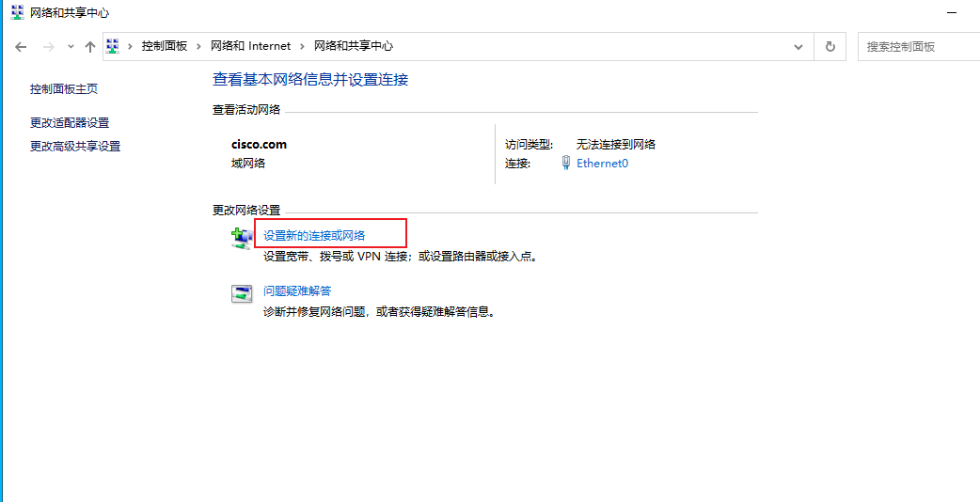Refresh the Network and Sharing Center page
980x502 pixels.
click(830, 46)
